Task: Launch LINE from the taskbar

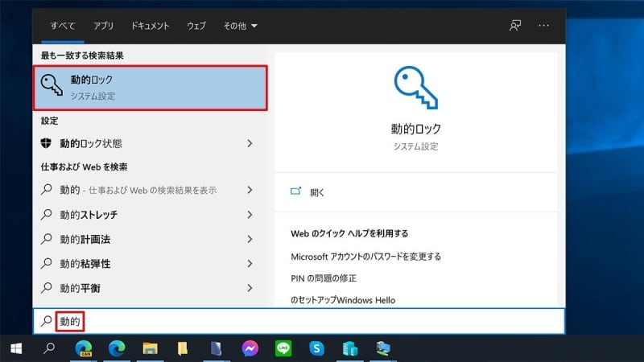Action: (x=283, y=349)
